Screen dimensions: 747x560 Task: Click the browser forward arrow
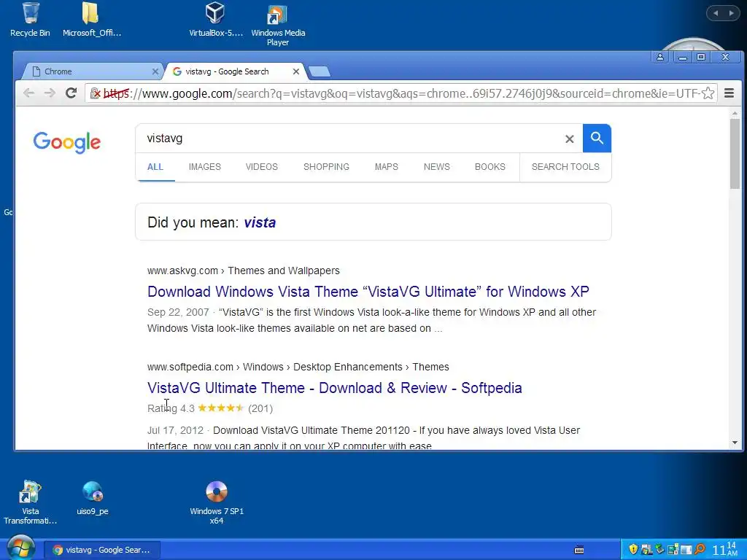50,93
